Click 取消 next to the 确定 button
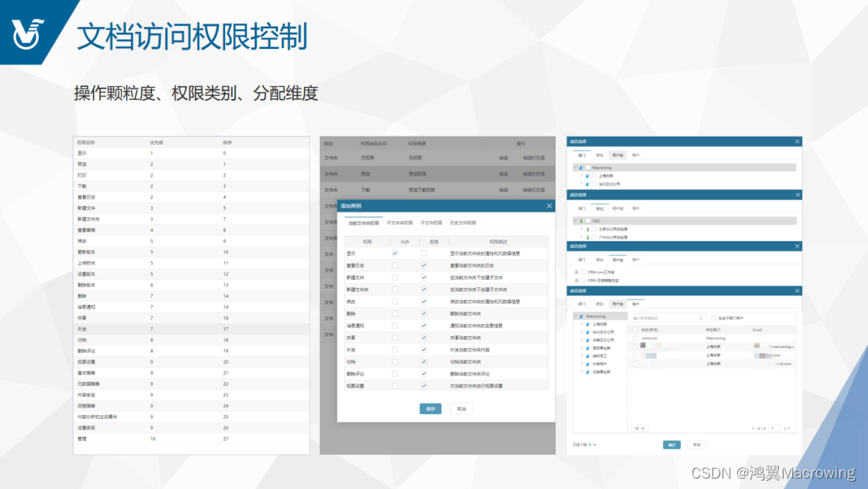Screen dimensions: 868x489 point(697,445)
